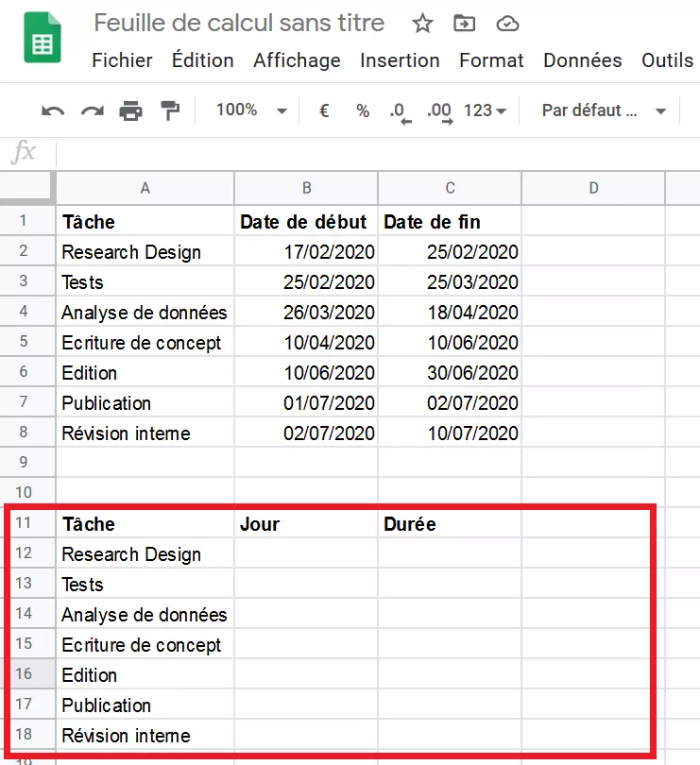Redo the last action
Image resolution: width=700 pixels, height=765 pixels.
pyautogui.click(x=93, y=111)
